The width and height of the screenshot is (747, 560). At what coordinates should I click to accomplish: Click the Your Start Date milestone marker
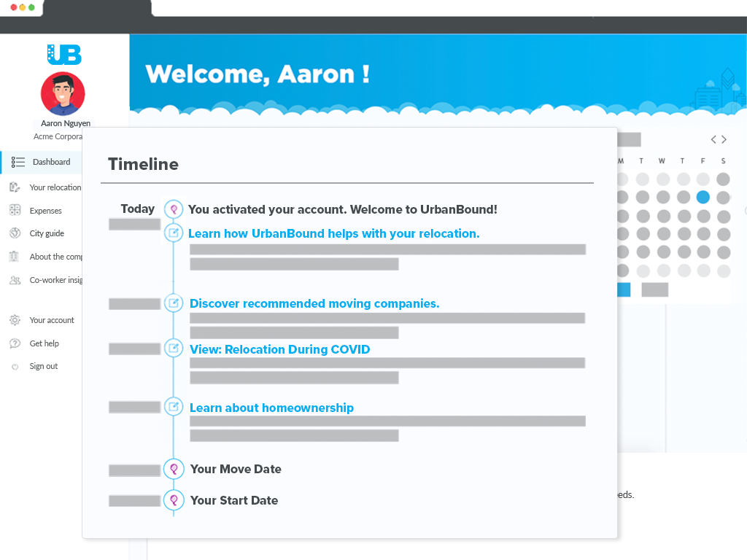point(174,500)
